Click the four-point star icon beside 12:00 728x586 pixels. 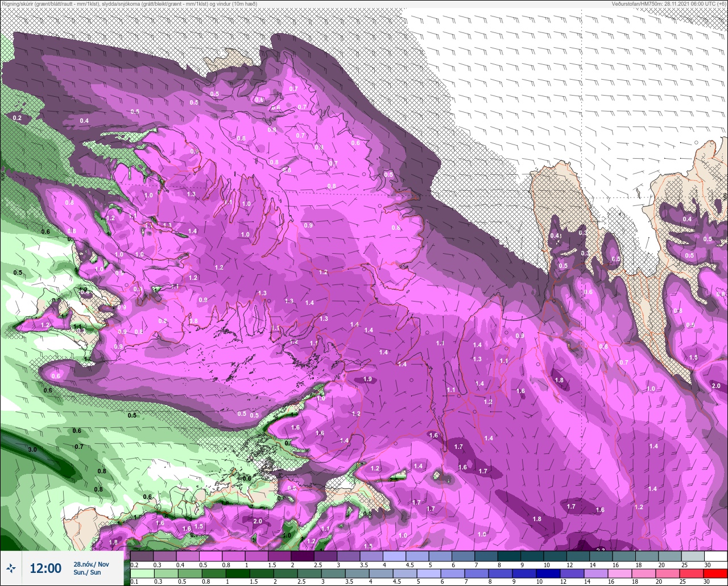pyautogui.click(x=11, y=568)
